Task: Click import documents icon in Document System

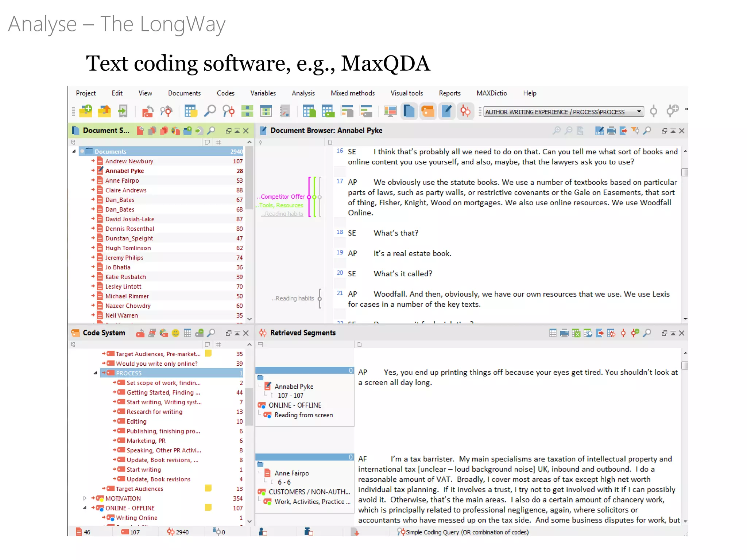Action: [199, 131]
